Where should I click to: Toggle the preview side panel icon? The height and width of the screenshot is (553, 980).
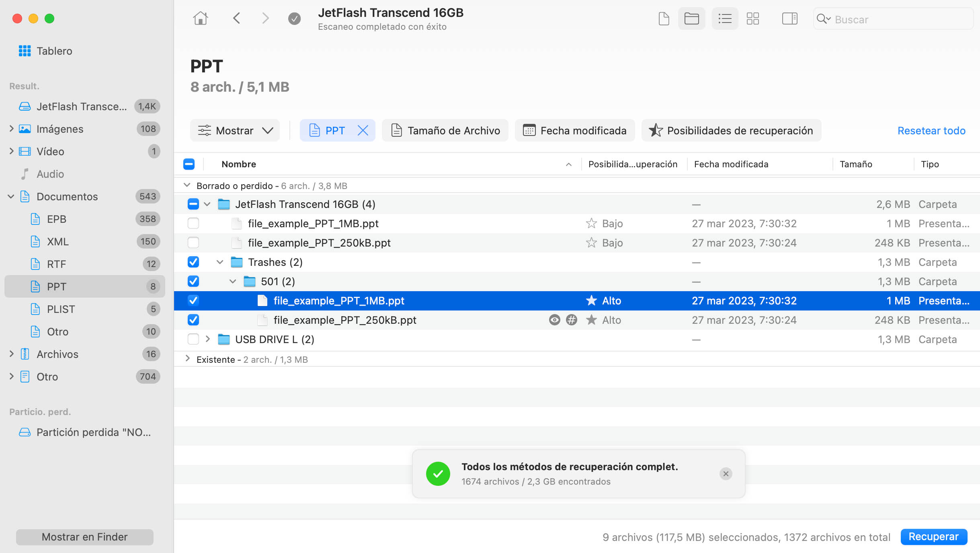[x=789, y=19]
